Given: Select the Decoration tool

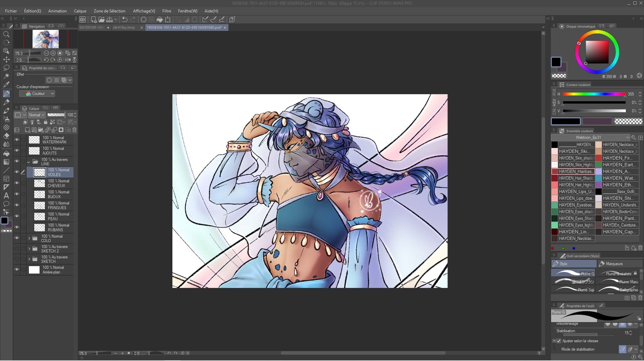Looking at the screenshot, I should coord(6,127).
